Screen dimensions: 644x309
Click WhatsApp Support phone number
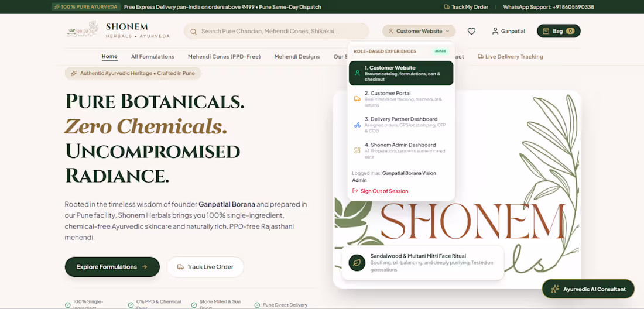coord(549,7)
